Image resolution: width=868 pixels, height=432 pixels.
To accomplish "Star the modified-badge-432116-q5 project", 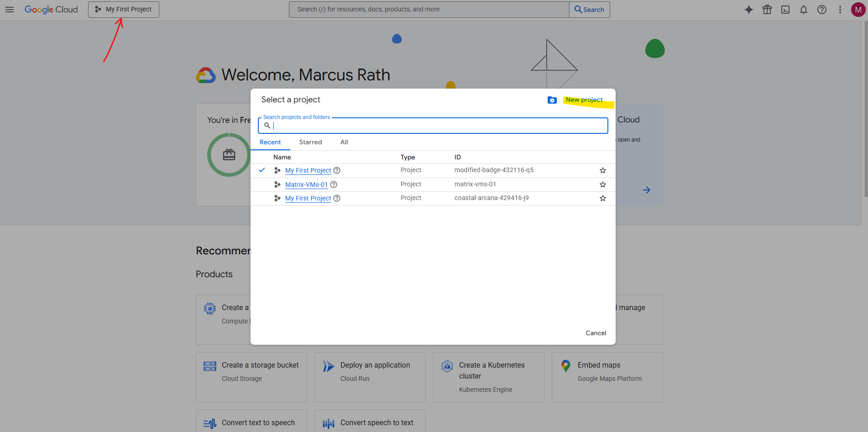I will click(603, 170).
